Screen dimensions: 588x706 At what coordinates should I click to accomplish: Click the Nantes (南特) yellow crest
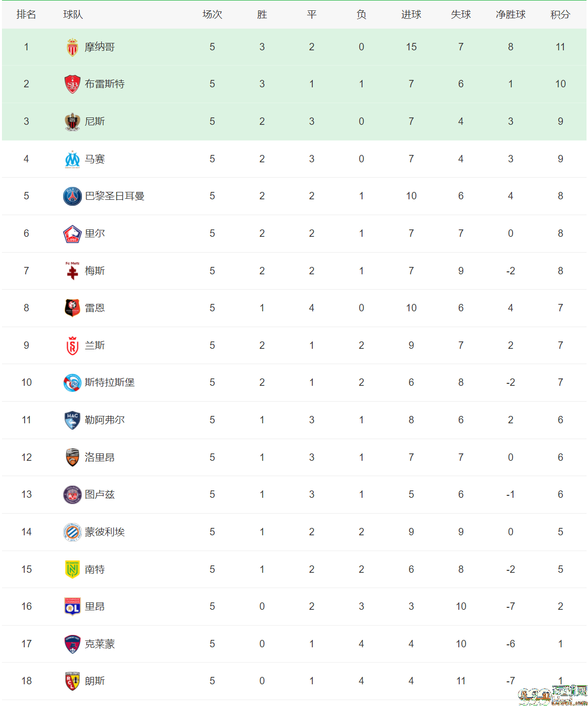pos(73,569)
